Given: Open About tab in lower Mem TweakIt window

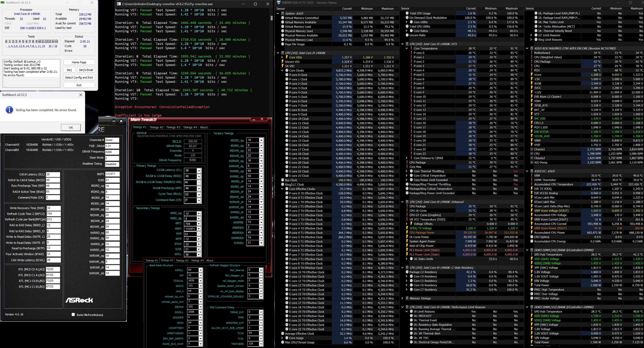Looking at the screenshot, I should pyautogui.click(x=210, y=260).
